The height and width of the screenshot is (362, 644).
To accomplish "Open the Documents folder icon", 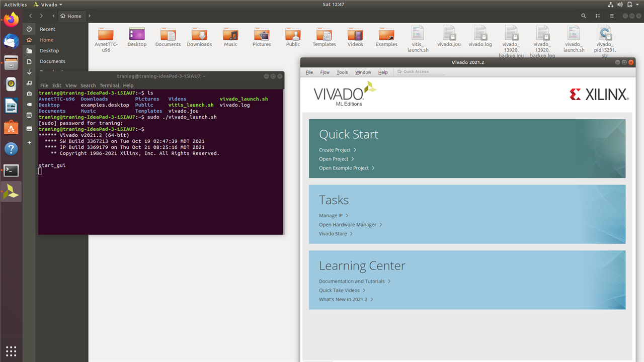I will [168, 37].
